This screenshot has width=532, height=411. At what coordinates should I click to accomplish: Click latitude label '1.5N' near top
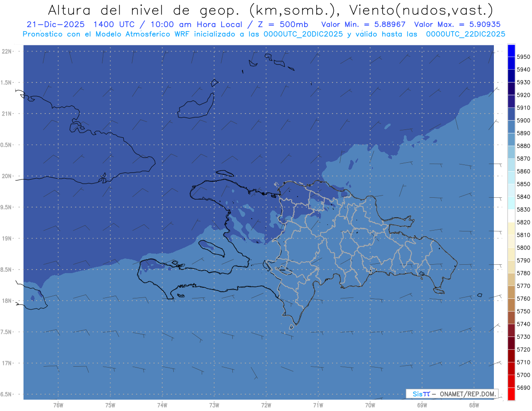pyautogui.click(x=6, y=82)
